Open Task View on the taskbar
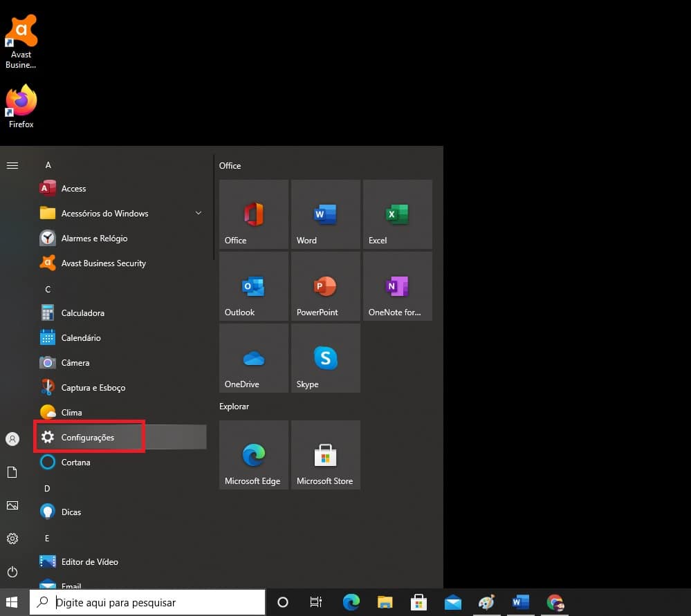 click(x=316, y=602)
